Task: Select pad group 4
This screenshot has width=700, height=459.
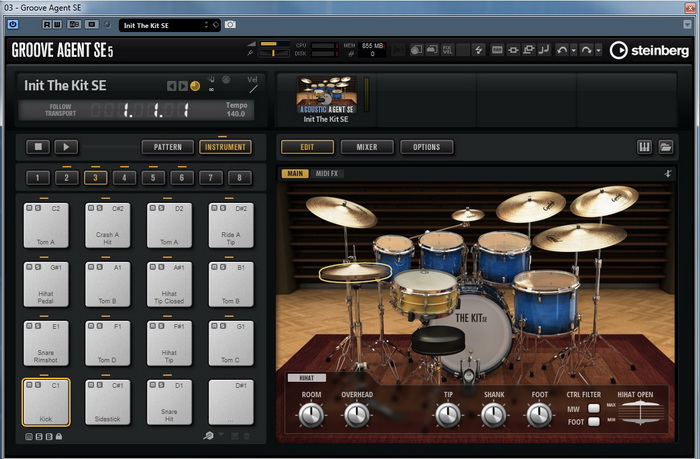Action: [124, 178]
